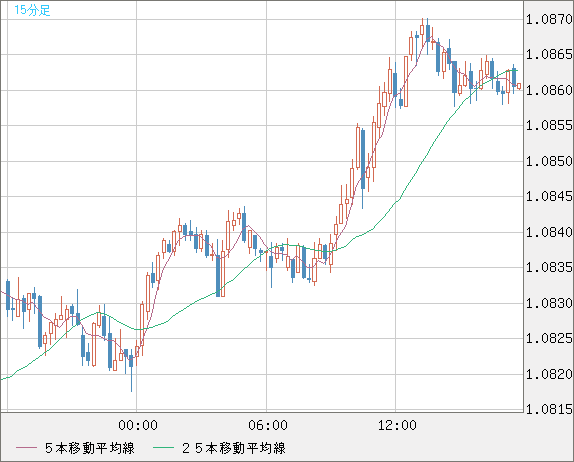Viewport: 574px width, 462px height.
Task: Click the 1.0820 price axis label
Action: [549, 374]
